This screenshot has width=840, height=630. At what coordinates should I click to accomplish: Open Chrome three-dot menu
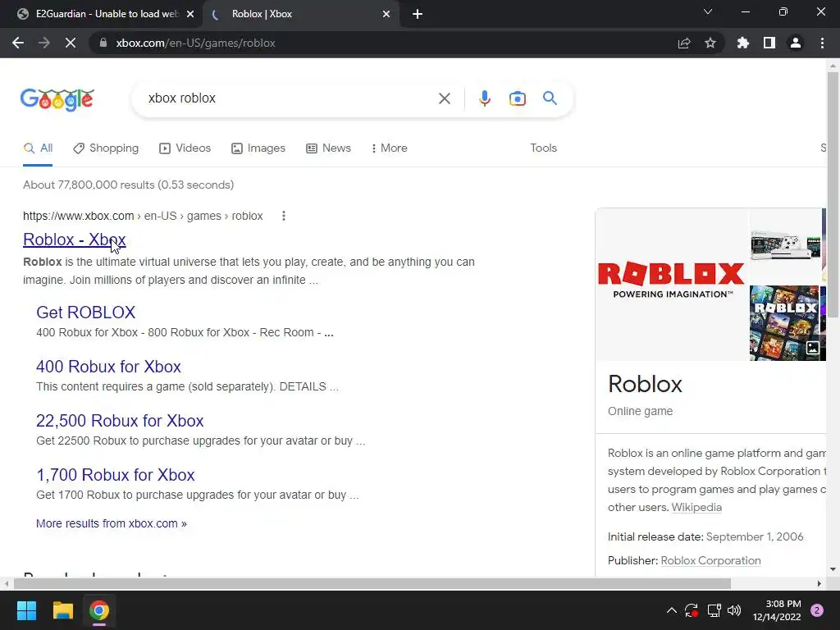pyautogui.click(x=822, y=43)
